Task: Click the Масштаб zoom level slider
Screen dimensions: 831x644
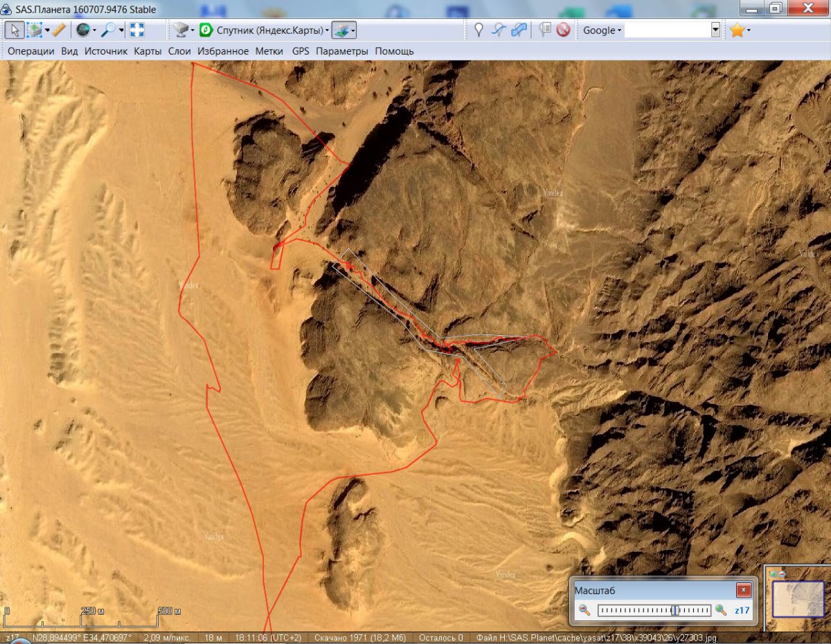Action: tap(654, 610)
